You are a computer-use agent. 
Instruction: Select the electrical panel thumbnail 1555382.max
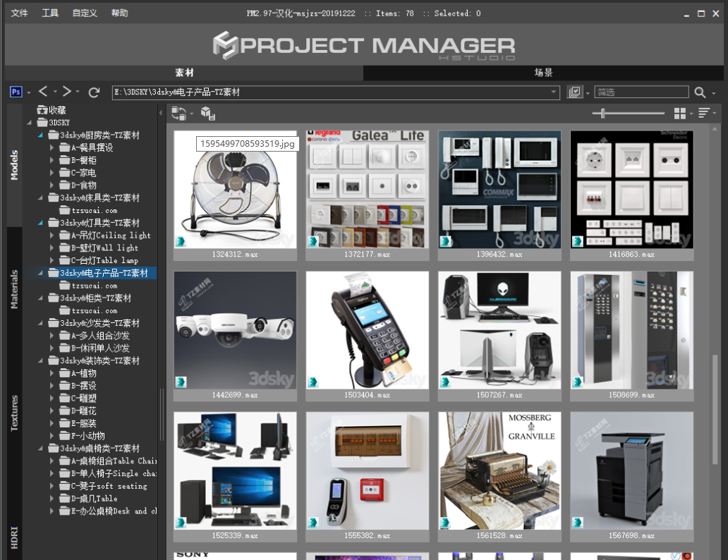click(368, 471)
